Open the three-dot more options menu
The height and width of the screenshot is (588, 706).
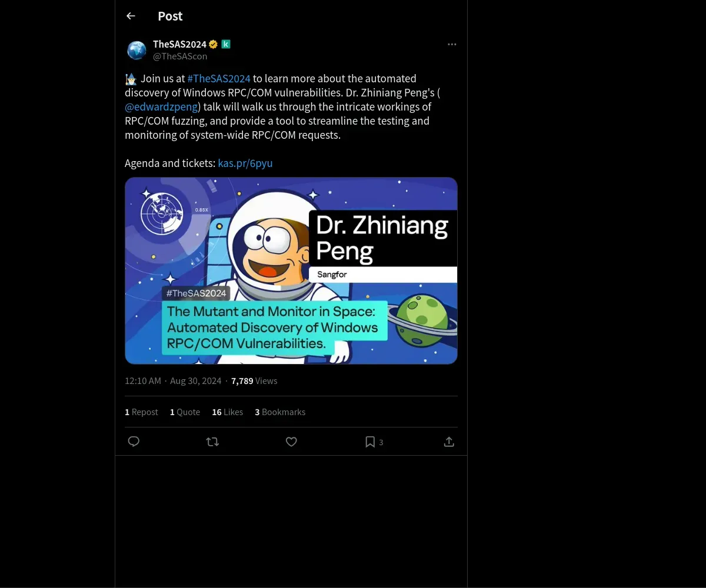click(452, 44)
